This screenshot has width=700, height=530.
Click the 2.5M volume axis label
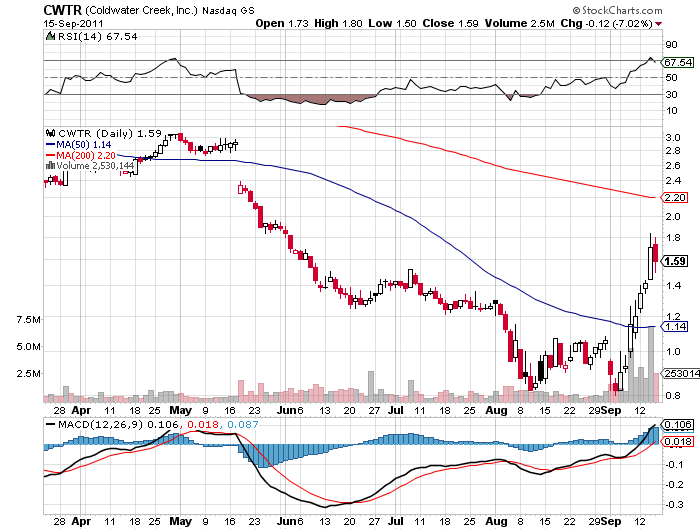[x=29, y=373]
